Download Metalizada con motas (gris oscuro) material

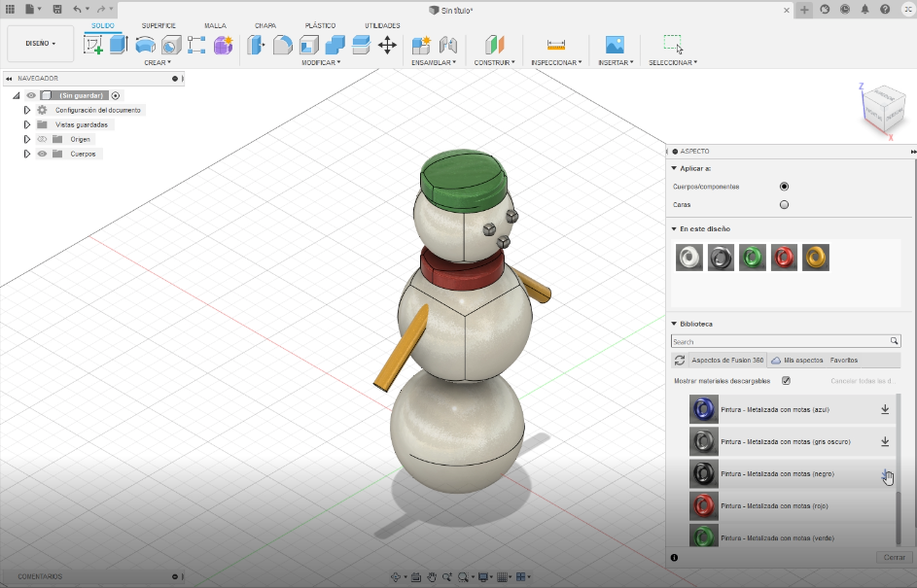click(x=885, y=442)
